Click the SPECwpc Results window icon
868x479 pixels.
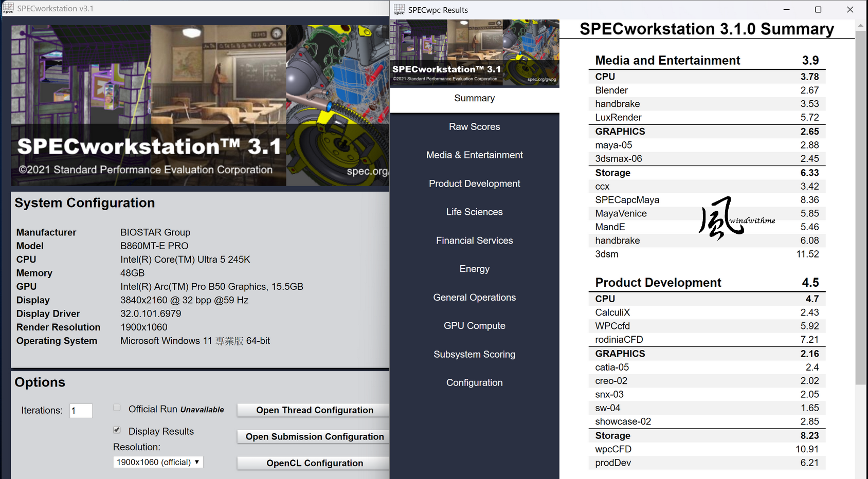pos(399,9)
